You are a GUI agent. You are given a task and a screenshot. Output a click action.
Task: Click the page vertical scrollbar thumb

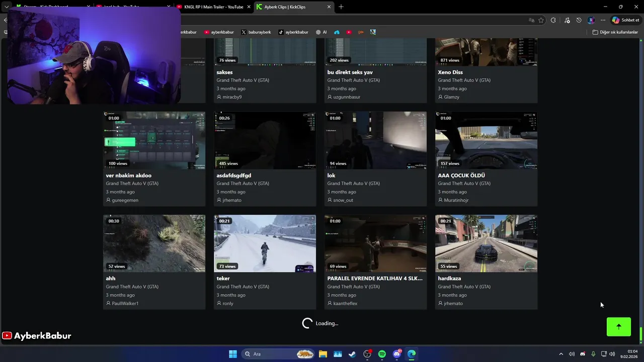click(641, 334)
